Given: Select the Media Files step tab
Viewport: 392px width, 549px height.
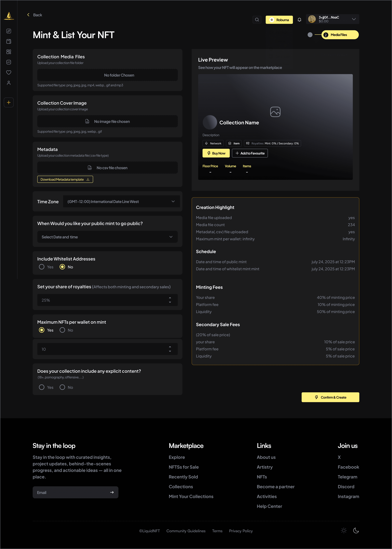Looking at the screenshot, I should click(340, 35).
